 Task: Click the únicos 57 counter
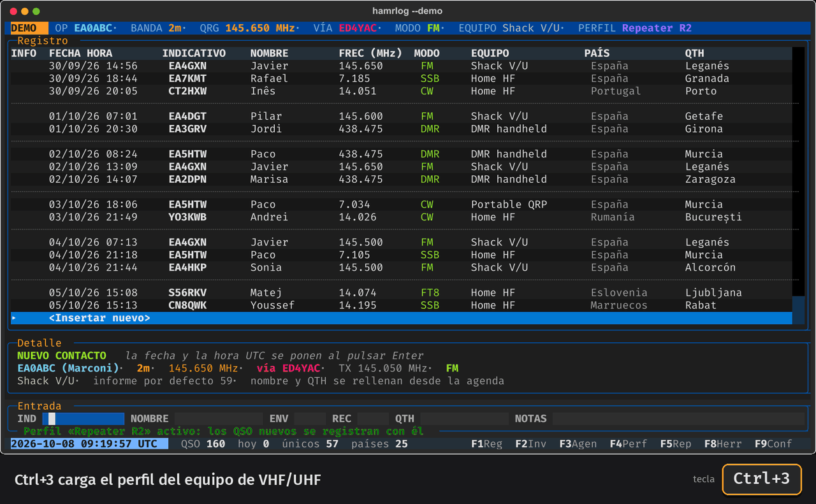click(x=310, y=443)
